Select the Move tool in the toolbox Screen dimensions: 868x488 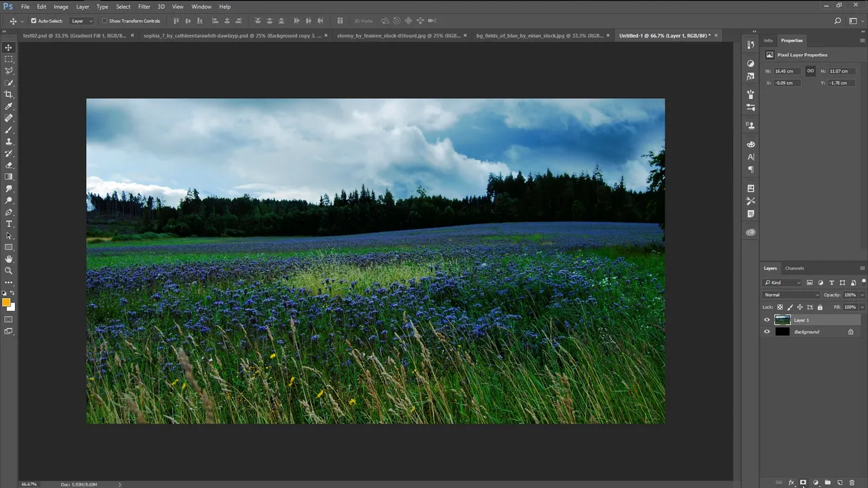9,47
